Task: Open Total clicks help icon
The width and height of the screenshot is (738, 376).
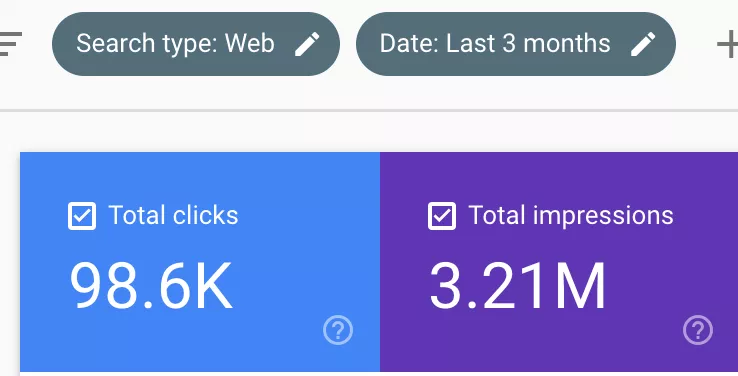Action: 338,330
